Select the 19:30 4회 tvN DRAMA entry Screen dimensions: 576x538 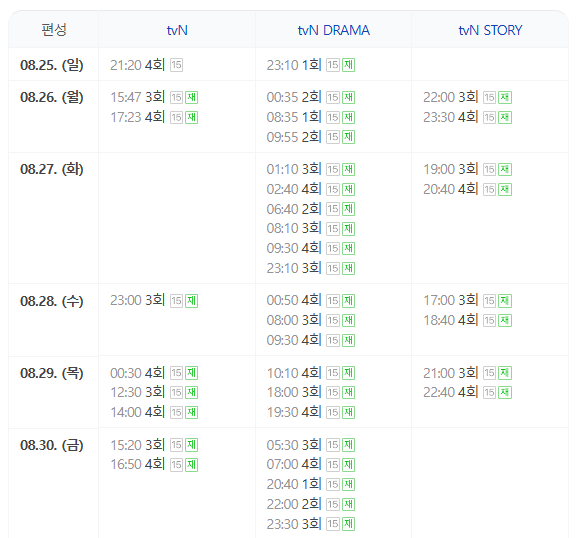coord(294,412)
